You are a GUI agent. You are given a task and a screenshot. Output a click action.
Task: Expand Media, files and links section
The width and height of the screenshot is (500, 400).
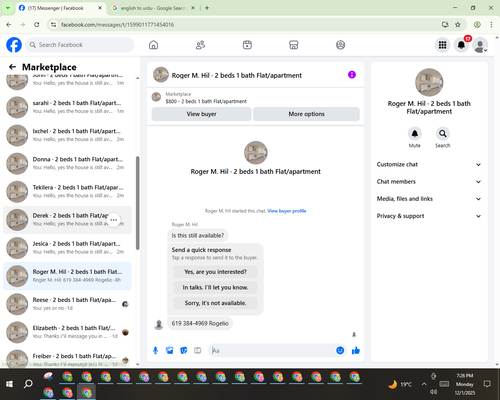429,199
